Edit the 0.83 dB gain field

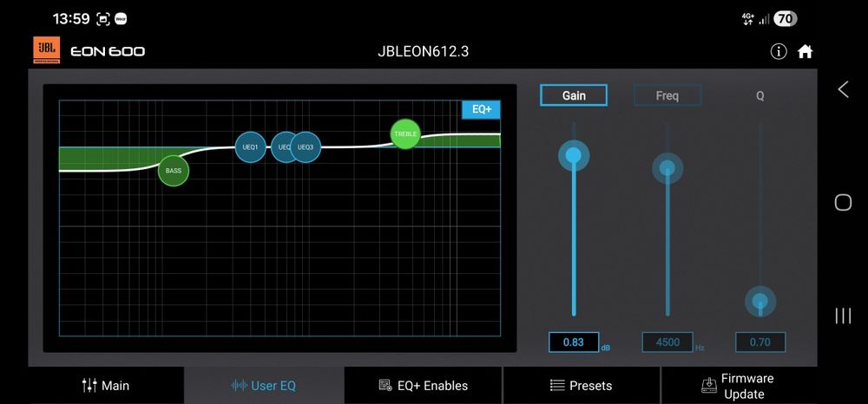pos(574,342)
